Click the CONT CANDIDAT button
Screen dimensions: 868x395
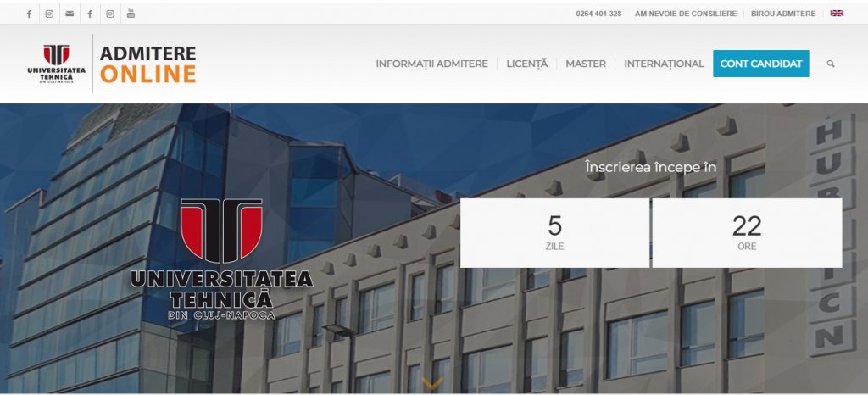[x=760, y=64]
